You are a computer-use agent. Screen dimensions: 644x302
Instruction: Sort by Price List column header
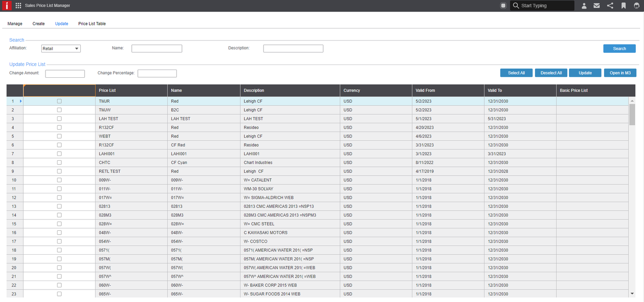pyautogui.click(x=131, y=91)
